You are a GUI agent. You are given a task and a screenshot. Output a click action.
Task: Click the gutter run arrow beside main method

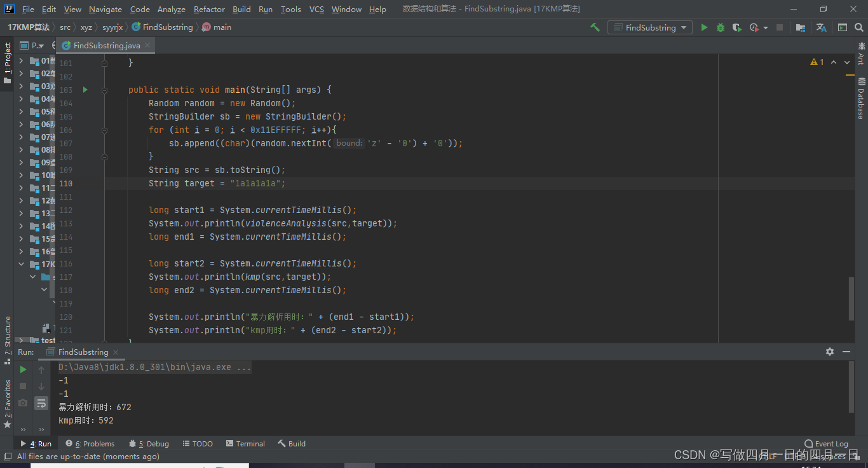pos(85,90)
